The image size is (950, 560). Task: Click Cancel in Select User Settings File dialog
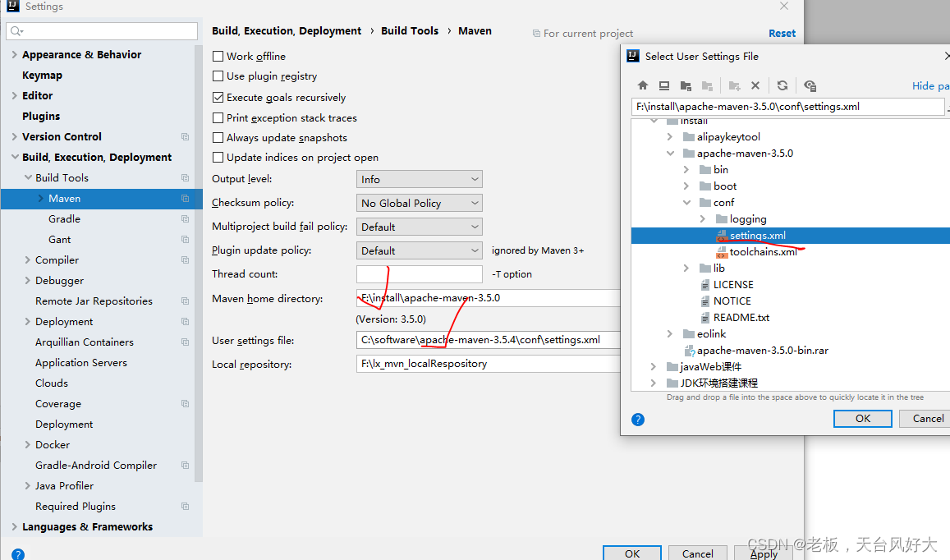[927, 419]
